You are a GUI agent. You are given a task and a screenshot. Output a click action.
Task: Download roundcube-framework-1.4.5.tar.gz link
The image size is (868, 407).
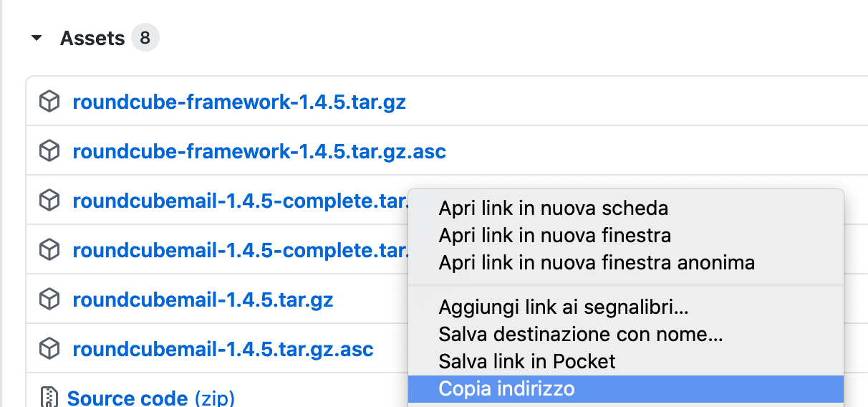[x=239, y=102]
